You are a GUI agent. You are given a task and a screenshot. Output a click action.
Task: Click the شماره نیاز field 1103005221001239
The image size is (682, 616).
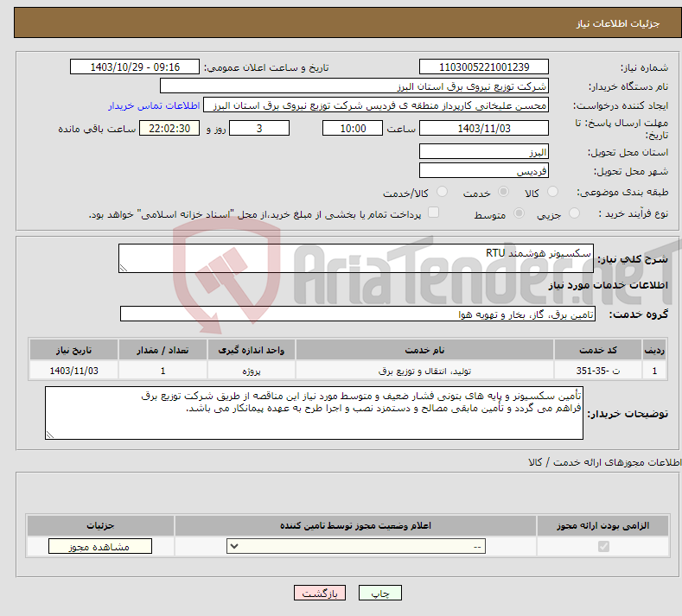point(484,67)
